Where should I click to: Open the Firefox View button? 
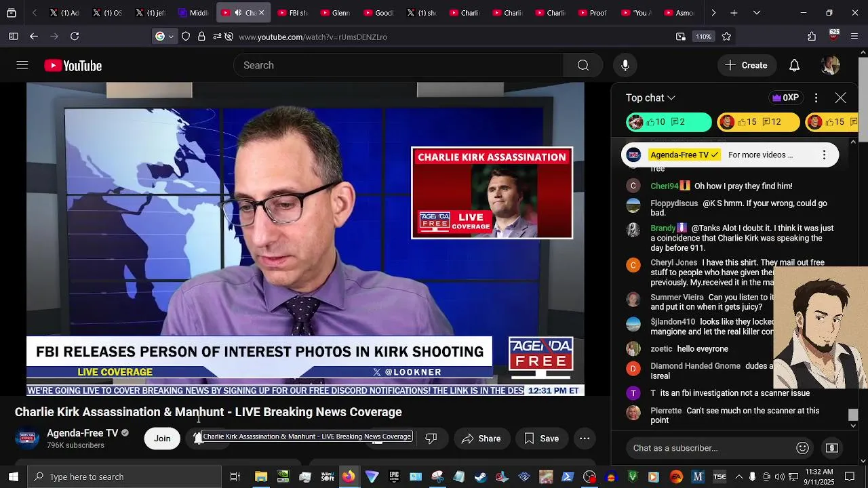(x=11, y=13)
